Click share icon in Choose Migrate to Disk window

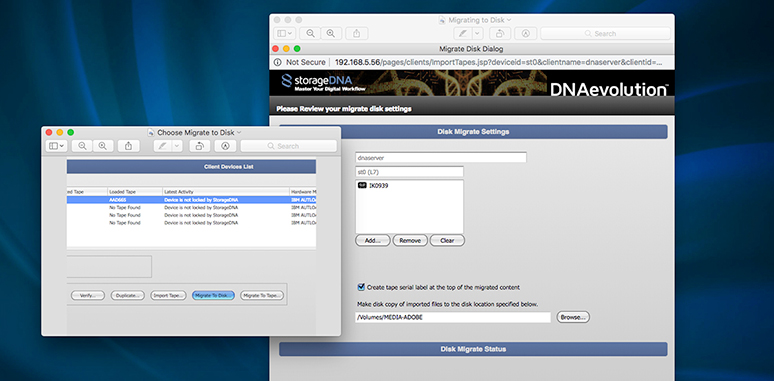pos(128,146)
